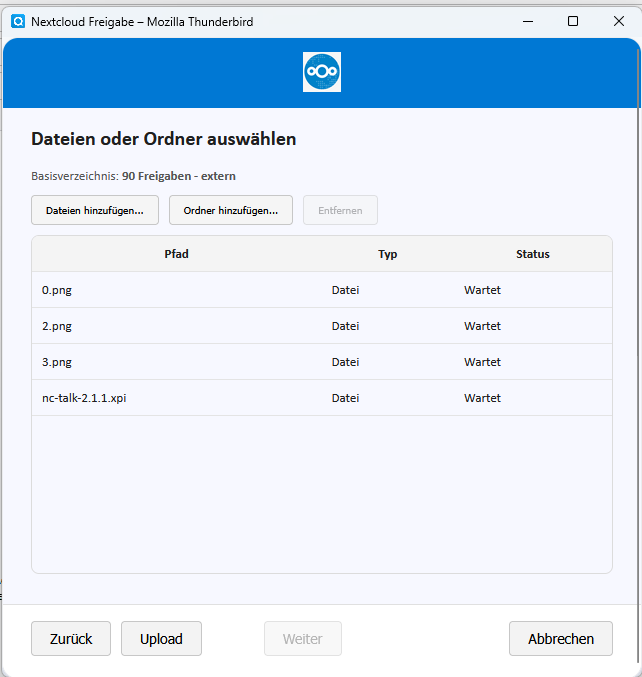
Task: Click the 'Typ' column header
Action: pyautogui.click(x=388, y=254)
